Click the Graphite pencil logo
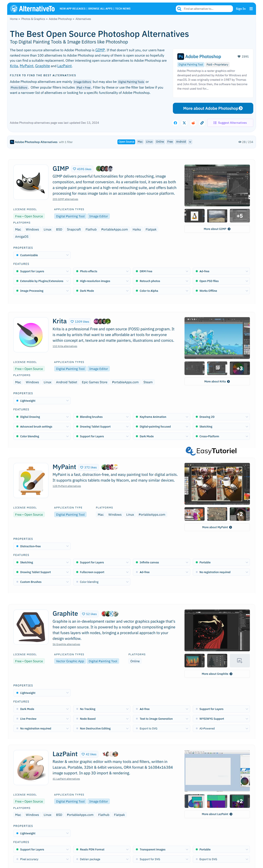 [x=31, y=627]
